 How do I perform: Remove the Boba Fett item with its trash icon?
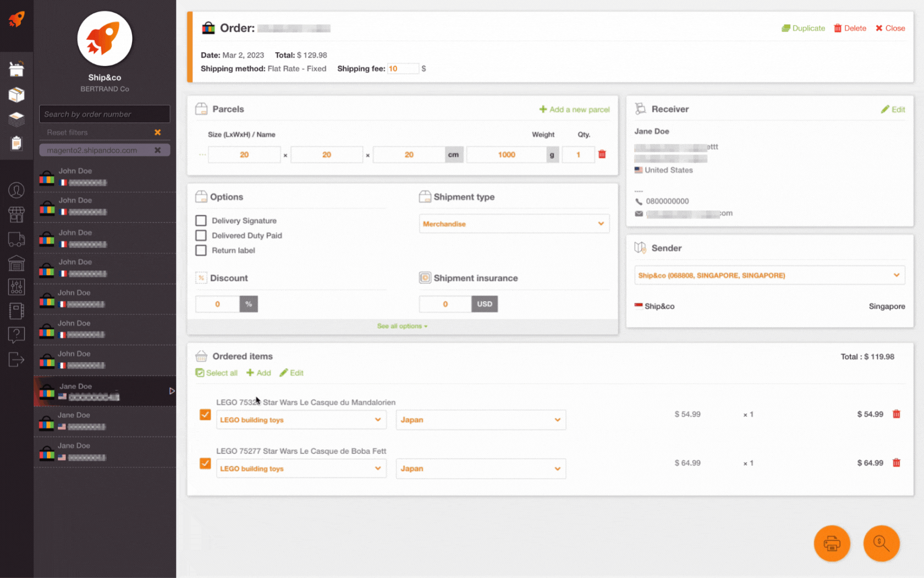pyautogui.click(x=896, y=463)
